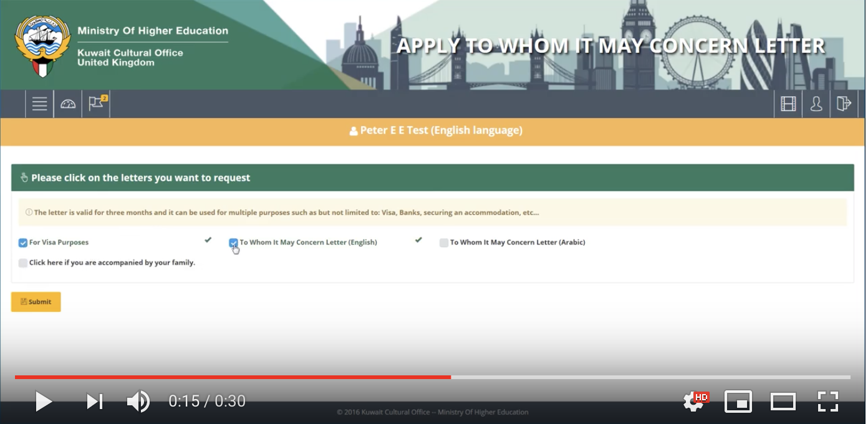Click the letter validity info notice
Screen dimensions: 868x424
click(433, 213)
